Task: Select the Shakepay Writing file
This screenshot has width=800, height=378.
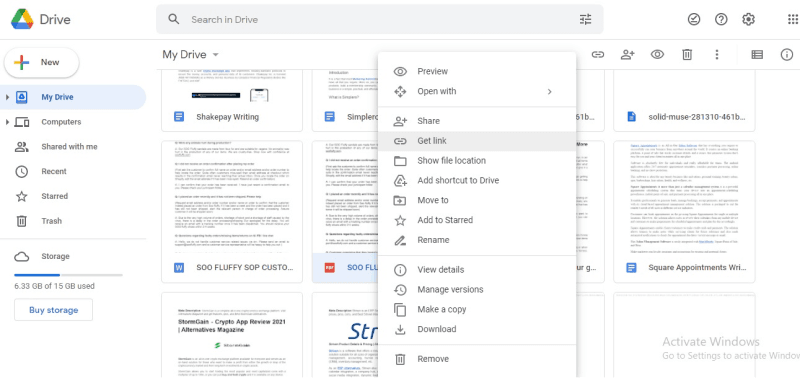Action: click(232, 100)
